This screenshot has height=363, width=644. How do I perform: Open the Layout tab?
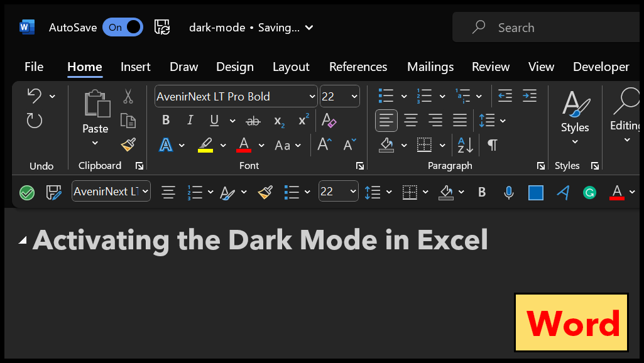pos(291,67)
